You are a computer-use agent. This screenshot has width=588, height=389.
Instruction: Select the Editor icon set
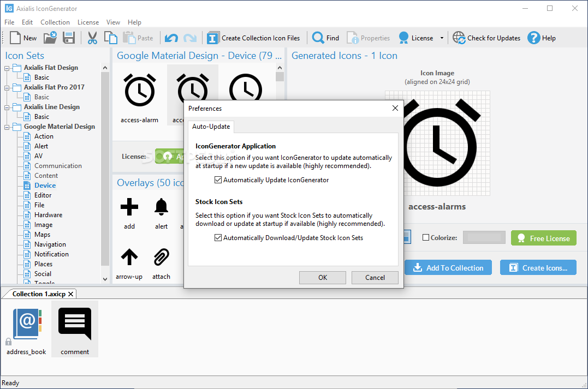43,195
